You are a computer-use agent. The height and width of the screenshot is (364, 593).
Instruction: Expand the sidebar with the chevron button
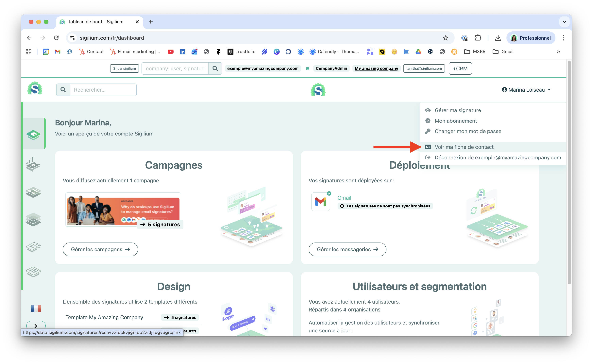pos(36,326)
